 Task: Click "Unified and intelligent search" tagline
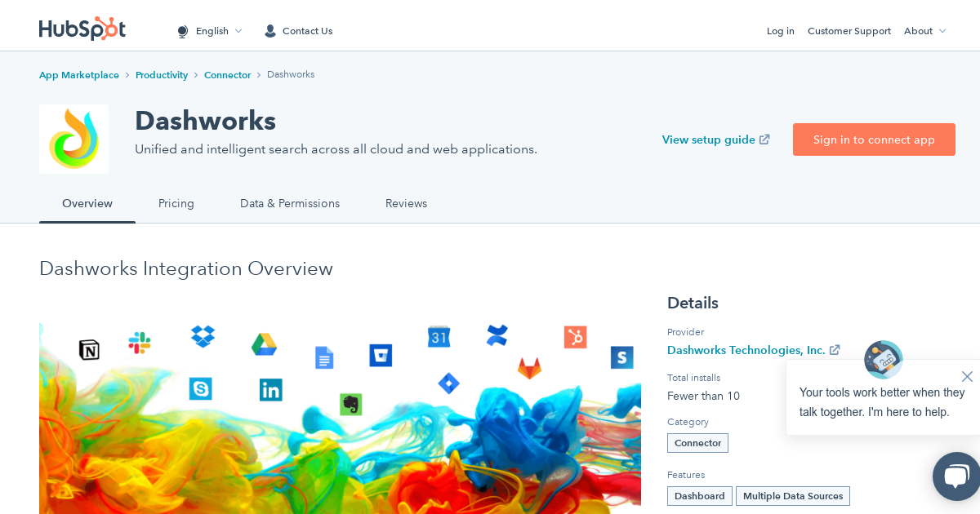click(336, 149)
